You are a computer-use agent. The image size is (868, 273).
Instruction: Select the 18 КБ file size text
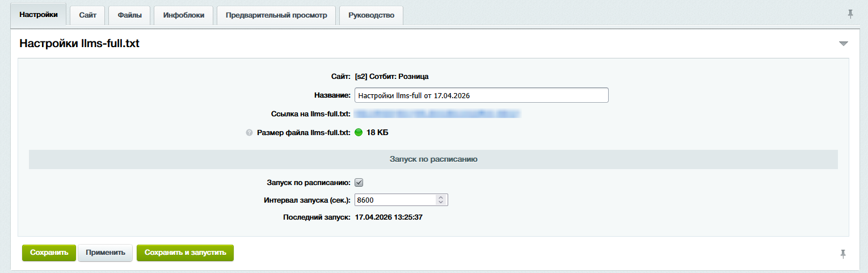click(377, 133)
